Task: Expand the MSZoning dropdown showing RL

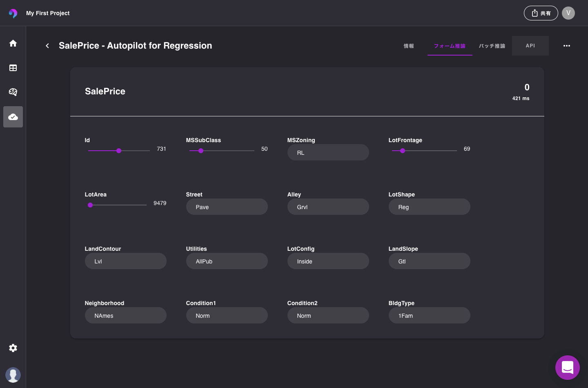Action: 328,153
